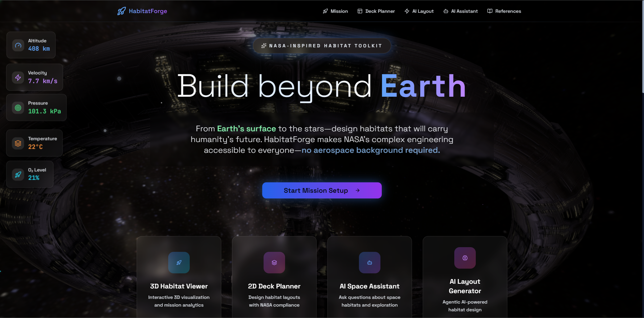Open the Mission nav item
Image resolution: width=644 pixels, height=318 pixels.
pos(335,11)
